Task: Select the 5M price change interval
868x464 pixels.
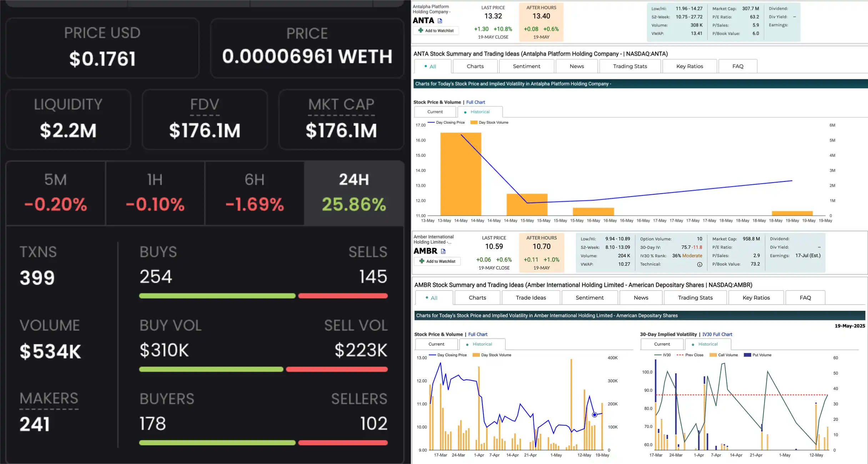Action: (56, 193)
